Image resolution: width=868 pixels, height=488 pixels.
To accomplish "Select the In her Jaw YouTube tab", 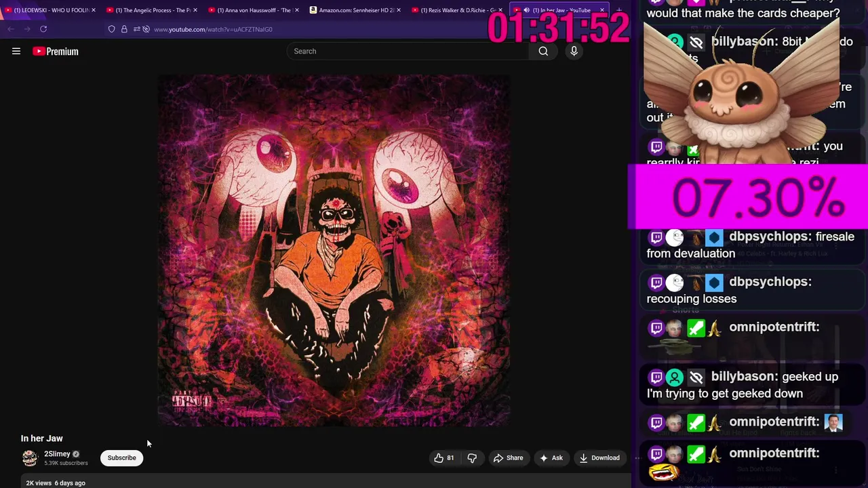I will pos(560,10).
